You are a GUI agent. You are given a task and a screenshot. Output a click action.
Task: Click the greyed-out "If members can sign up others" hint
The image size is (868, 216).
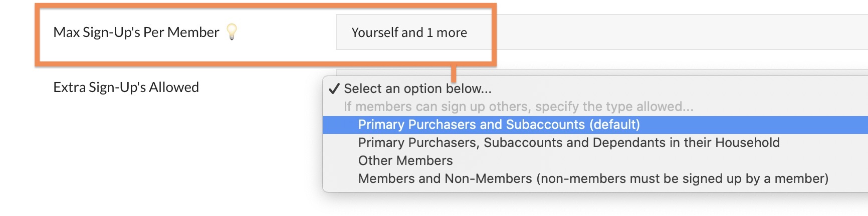click(518, 106)
